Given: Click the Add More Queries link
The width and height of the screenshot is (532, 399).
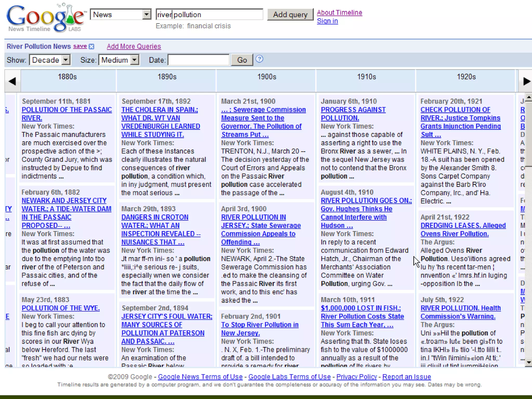Looking at the screenshot, I should click(134, 46).
